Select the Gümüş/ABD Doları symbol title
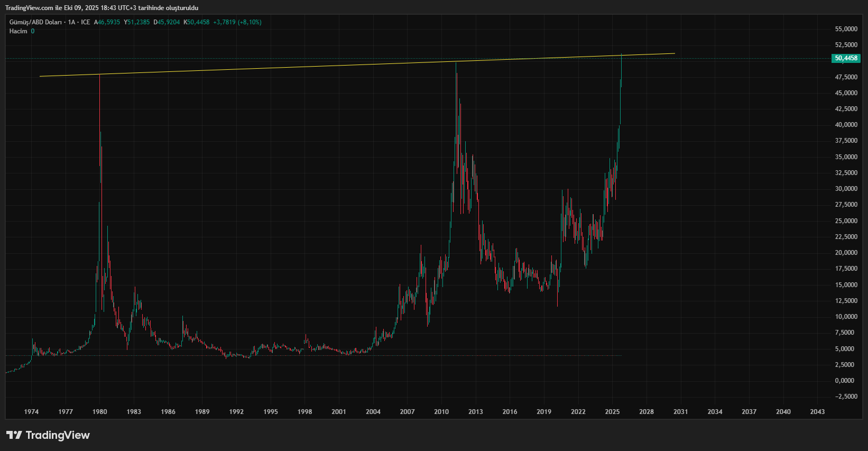Viewport: 868px width, 451px height. coord(35,22)
